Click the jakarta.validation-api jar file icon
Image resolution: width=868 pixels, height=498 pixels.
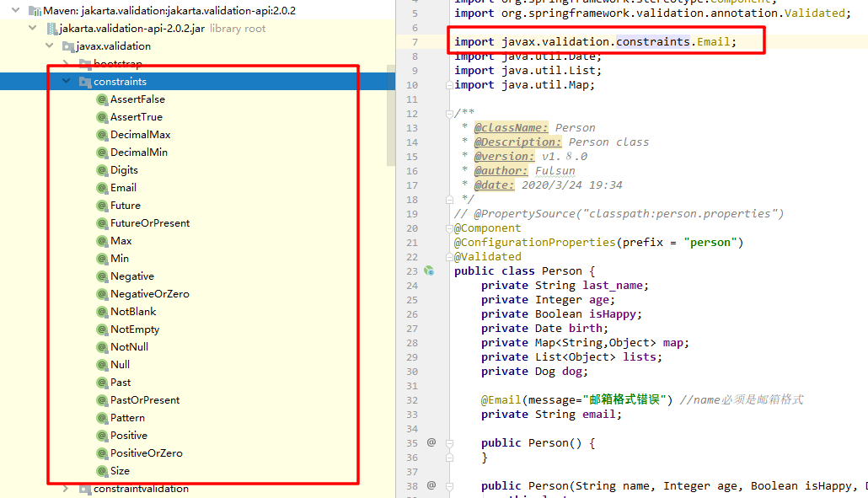pyautogui.click(x=51, y=29)
